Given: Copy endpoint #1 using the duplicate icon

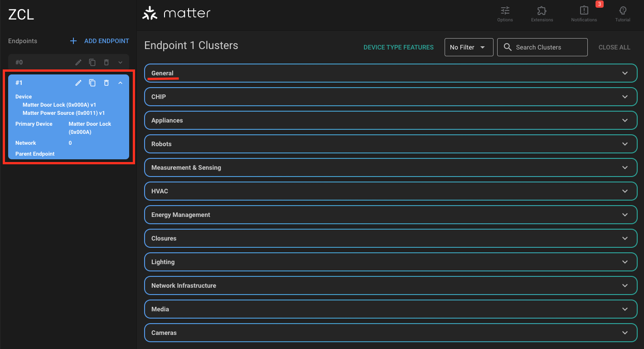Looking at the screenshot, I should pyautogui.click(x=92, y=83).
